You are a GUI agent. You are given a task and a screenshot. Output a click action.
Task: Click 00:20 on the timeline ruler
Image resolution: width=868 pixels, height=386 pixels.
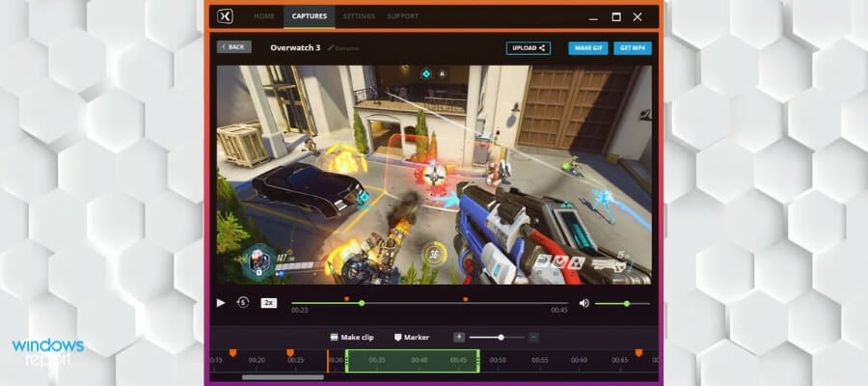pyautogui.click(x=257, y=360)
